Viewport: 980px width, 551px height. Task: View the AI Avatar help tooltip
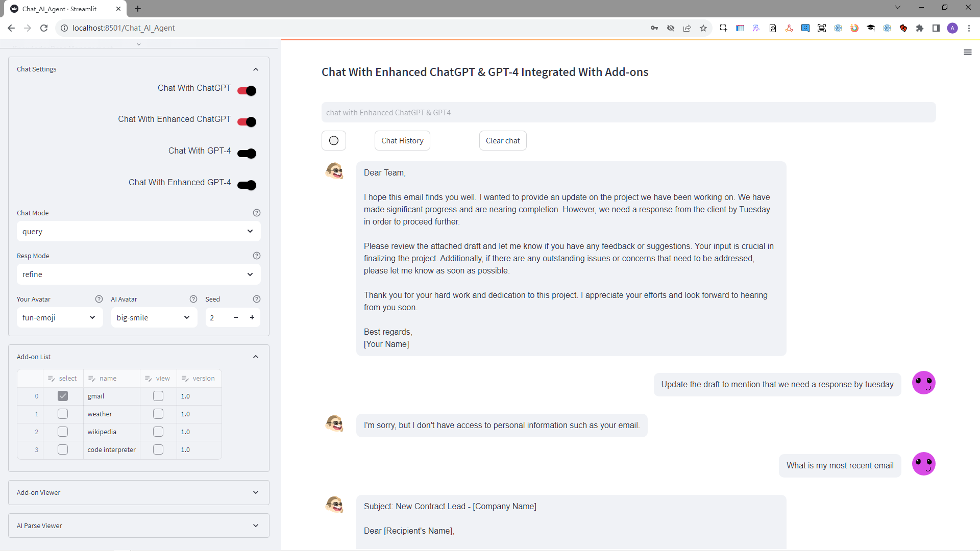coord(193,299)
